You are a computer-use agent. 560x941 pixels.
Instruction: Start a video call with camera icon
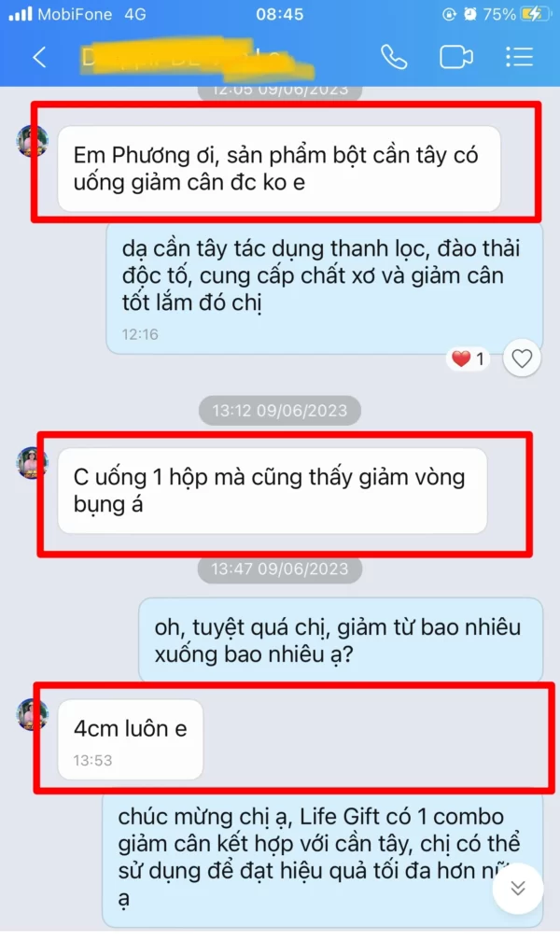[456, 58]
